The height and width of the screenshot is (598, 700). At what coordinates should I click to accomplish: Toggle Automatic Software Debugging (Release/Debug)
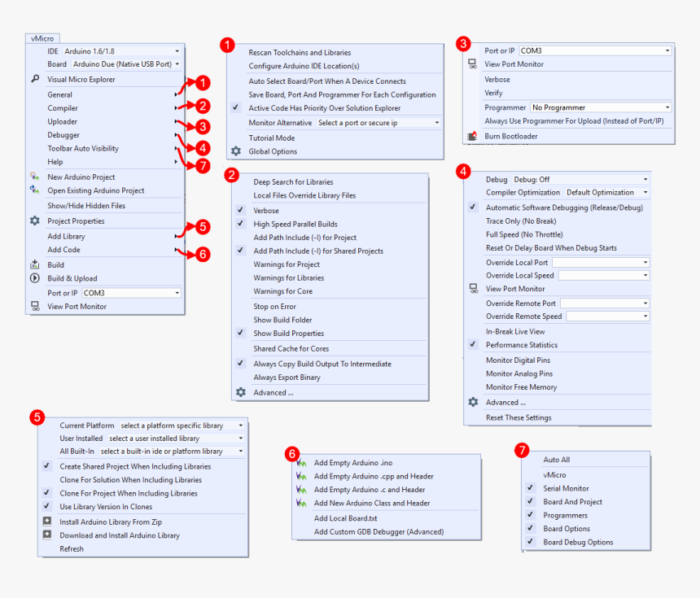point(473,207)
